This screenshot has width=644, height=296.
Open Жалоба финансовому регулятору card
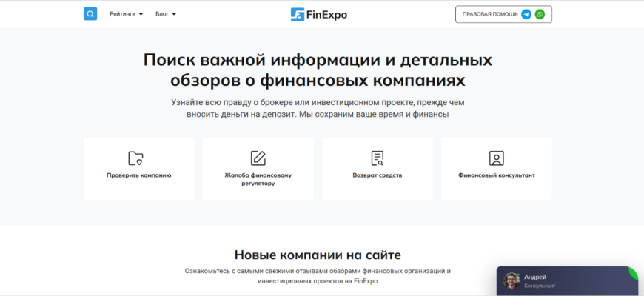pyautogui.click(x=258, y=168)
